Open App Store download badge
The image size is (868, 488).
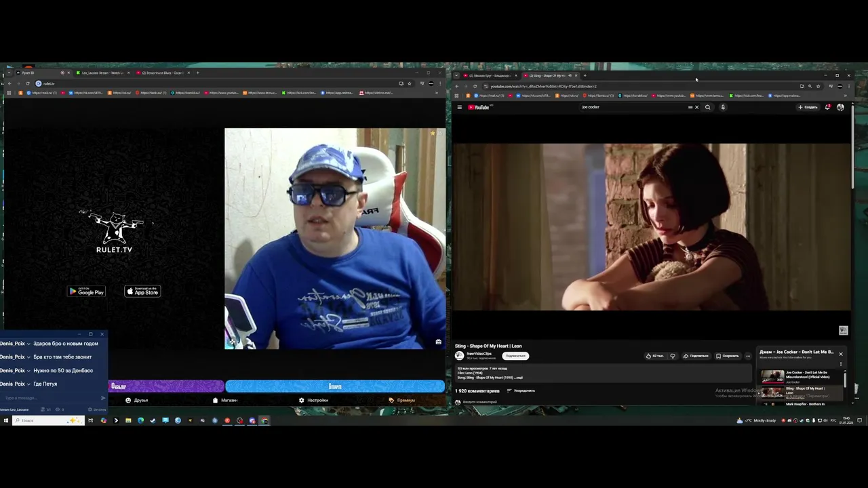pos(142,291)
